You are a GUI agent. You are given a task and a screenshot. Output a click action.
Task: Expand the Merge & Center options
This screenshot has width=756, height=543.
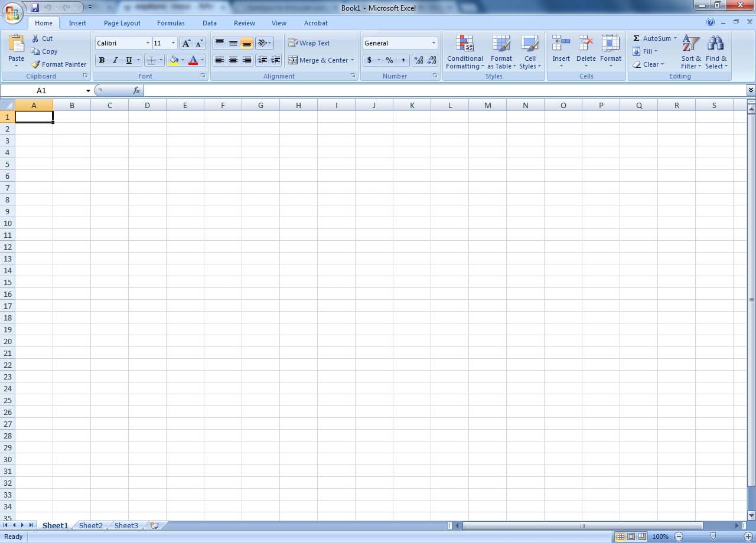(353, 60)
